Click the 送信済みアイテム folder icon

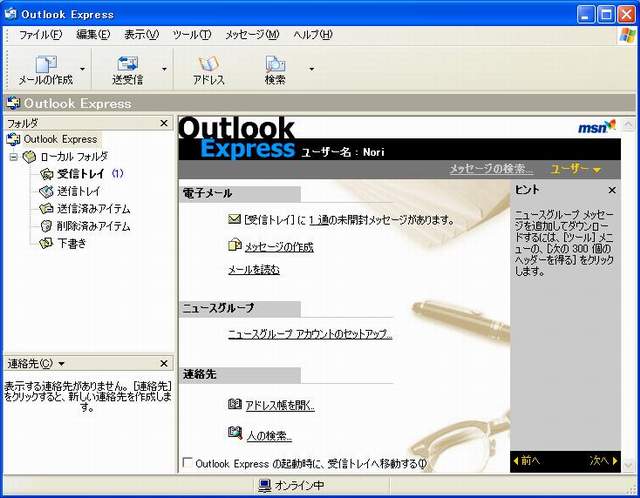(46, 209)
